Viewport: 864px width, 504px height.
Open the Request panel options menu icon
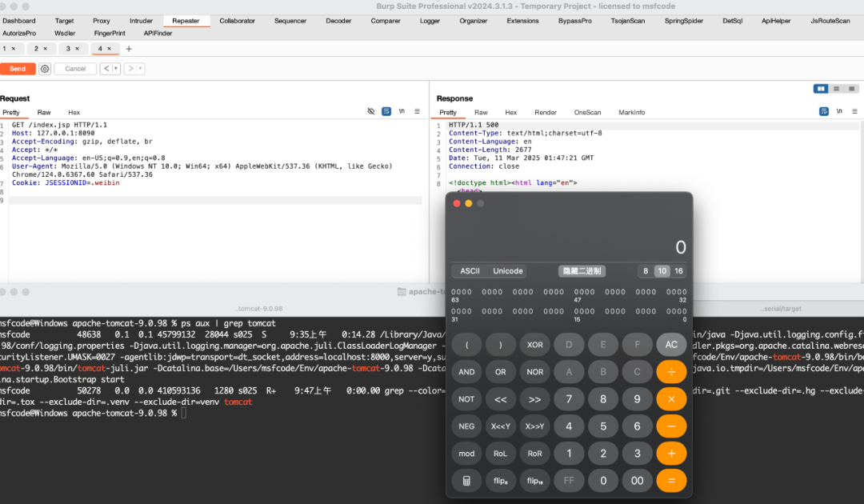tap(417, 111)
